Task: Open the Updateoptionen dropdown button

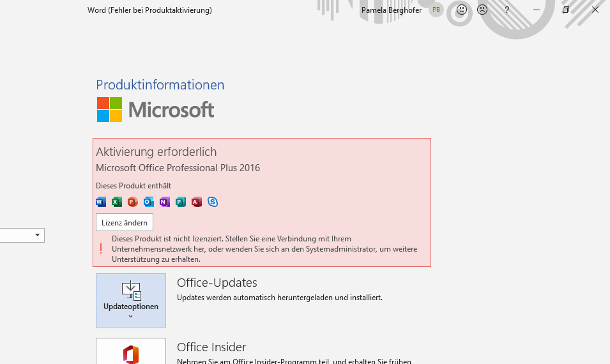Action: coord(131,301)
